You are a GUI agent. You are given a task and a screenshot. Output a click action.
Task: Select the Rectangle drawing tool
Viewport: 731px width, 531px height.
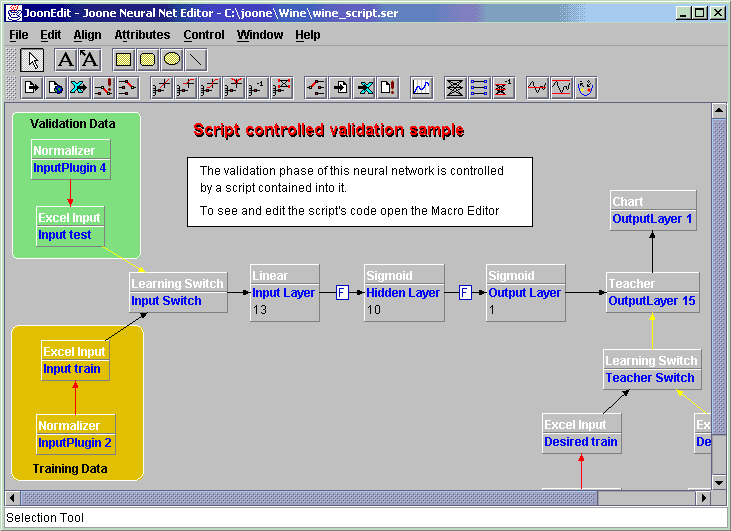[x=124, y=60]
